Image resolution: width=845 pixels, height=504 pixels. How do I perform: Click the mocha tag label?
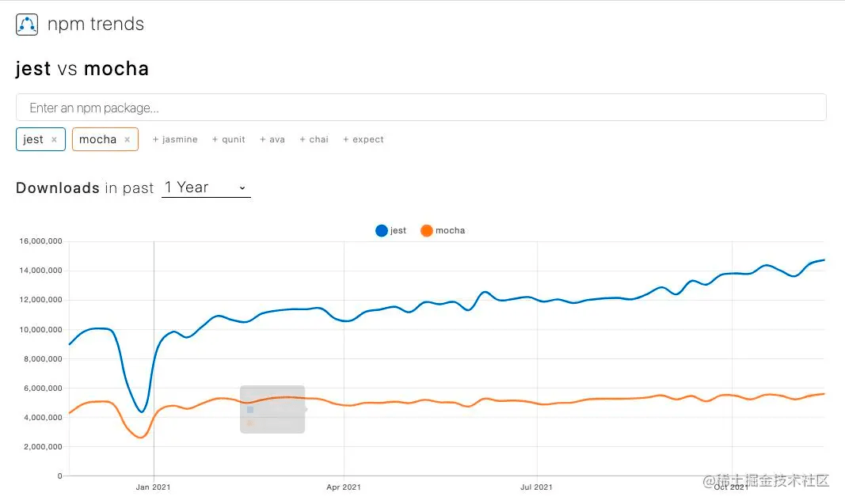(97, 139)
